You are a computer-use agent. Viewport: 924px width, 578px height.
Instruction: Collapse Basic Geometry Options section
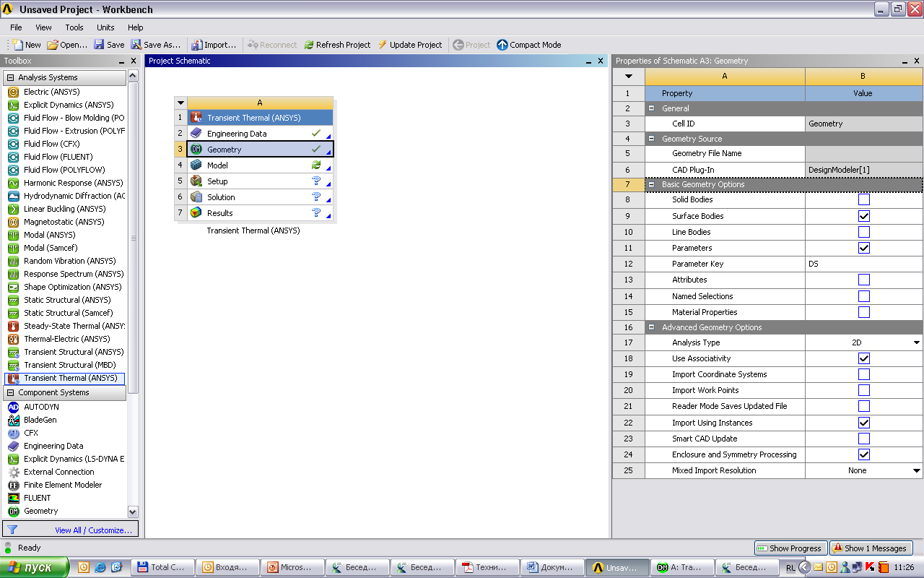(652, 184)
